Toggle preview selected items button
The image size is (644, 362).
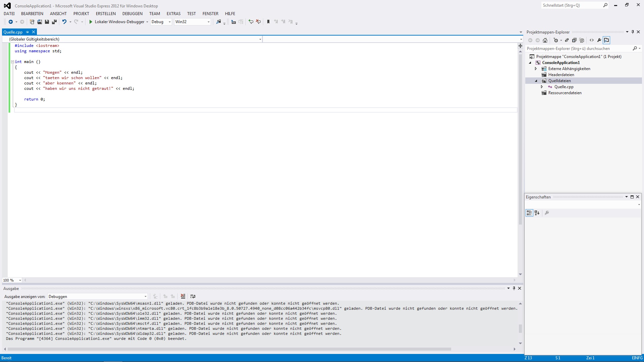606,40
